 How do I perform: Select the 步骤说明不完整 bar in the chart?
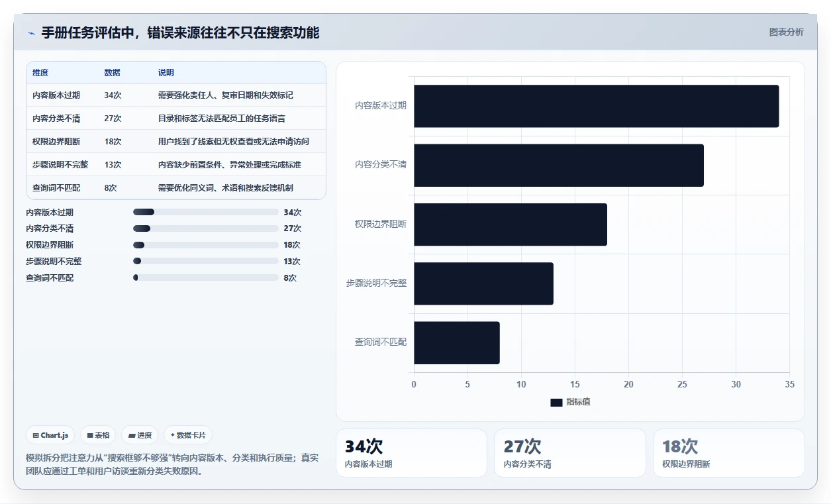click(483, 283)
